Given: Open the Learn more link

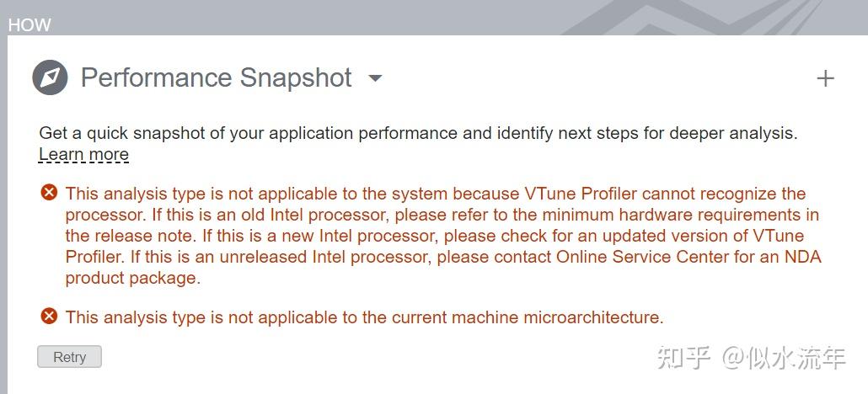Looking at the screenshot, I should point(83,154).
